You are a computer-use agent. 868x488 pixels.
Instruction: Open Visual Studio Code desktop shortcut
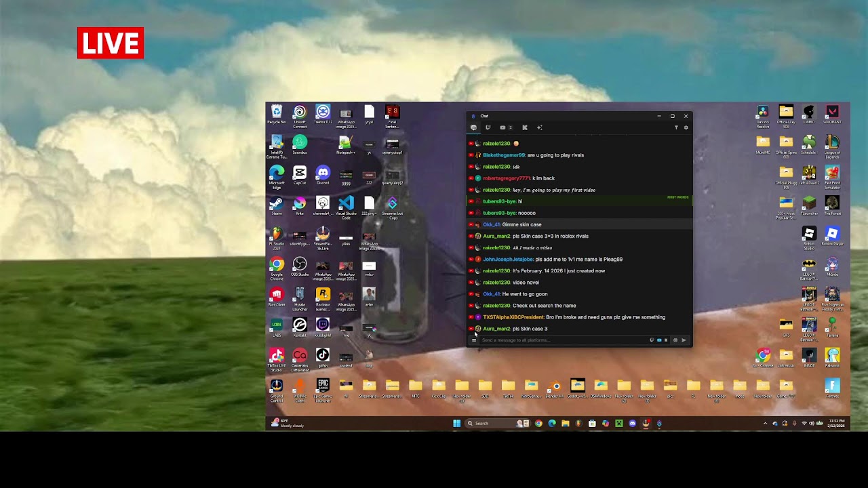(346, 207)
